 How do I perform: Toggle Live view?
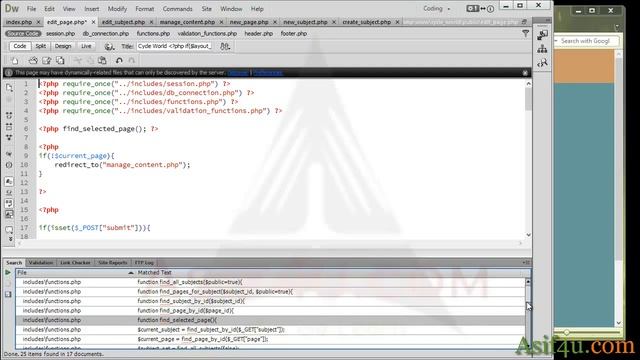pos(86,46)
